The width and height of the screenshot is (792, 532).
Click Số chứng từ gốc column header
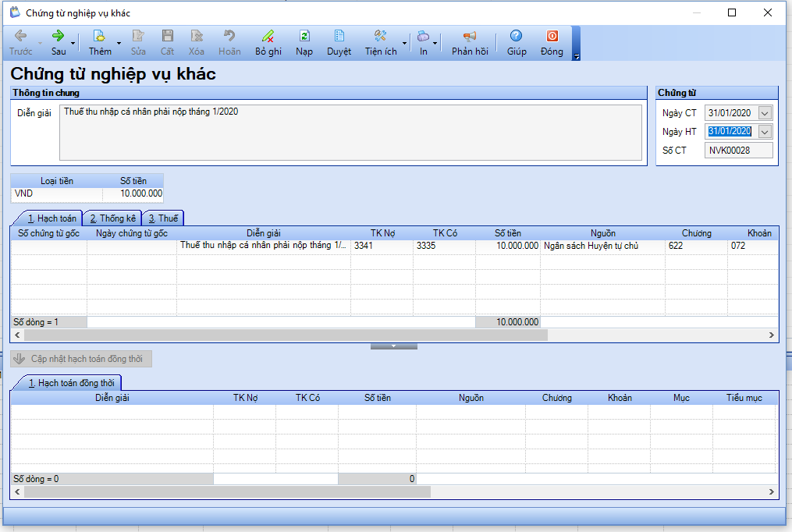tap(48, 233)
